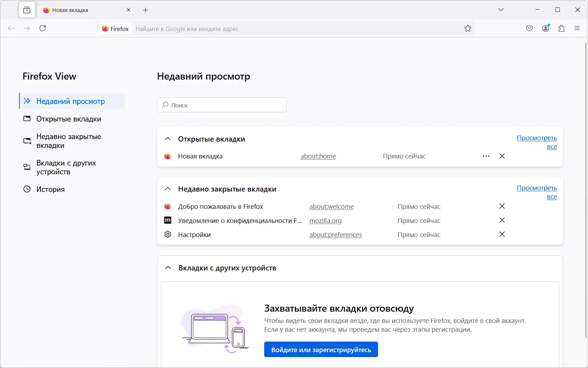Screen dimensions: 588x368
Task: Collapse the Недавно закрытые вкладки section
Action: (168, 189)
